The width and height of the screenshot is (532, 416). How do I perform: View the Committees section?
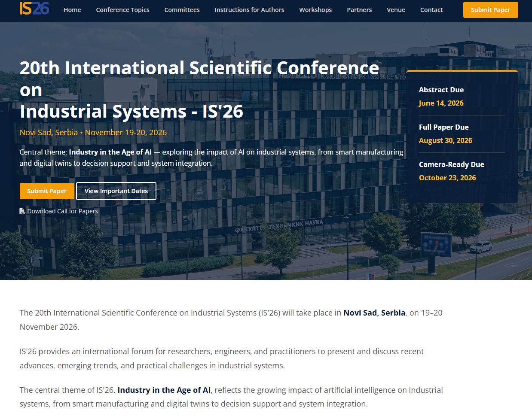182,9
